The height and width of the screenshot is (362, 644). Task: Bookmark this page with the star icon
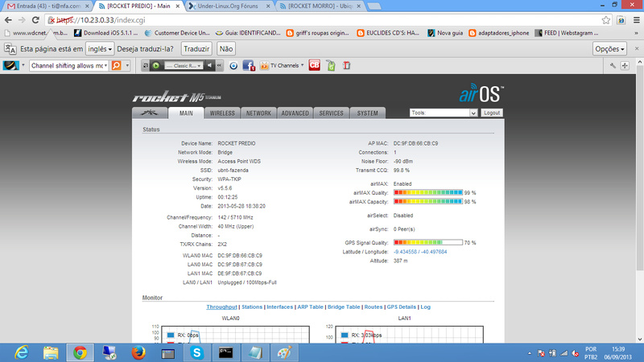606,20
